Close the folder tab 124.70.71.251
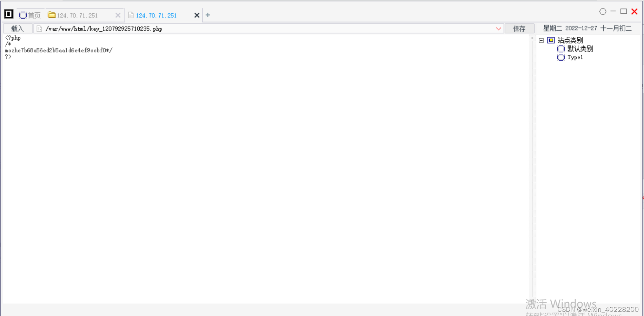Image resolution: width=644 pixels, height=316 pixels. (x=118, y=15)
